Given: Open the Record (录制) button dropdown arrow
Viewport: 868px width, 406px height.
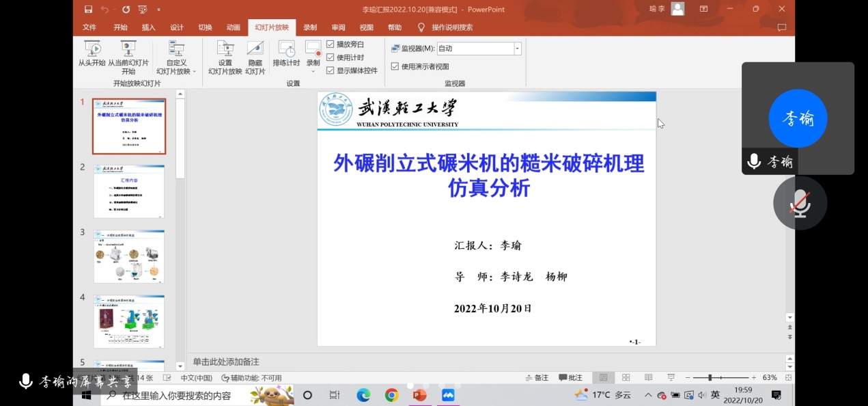Looking at the screenshot, I should point(313,71).
